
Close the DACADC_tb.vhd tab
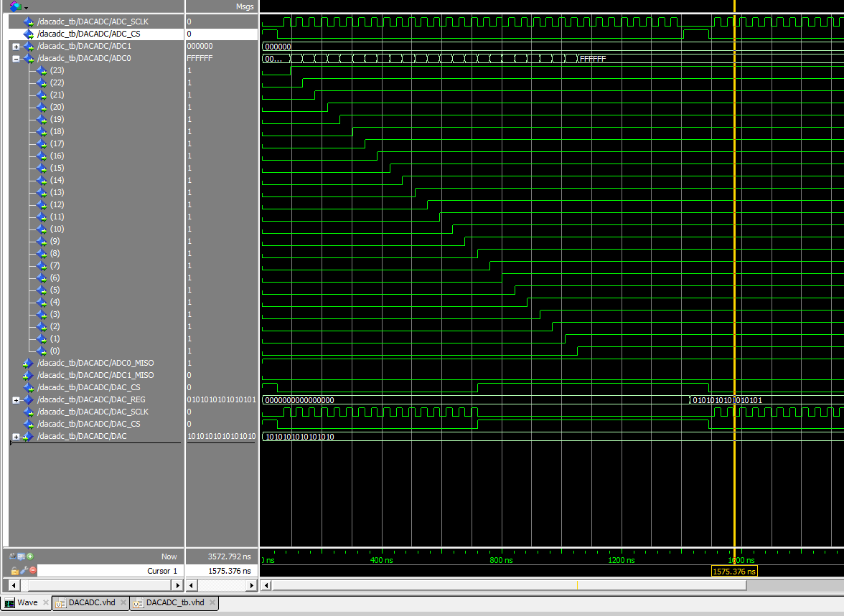click(x=212, y=602)
